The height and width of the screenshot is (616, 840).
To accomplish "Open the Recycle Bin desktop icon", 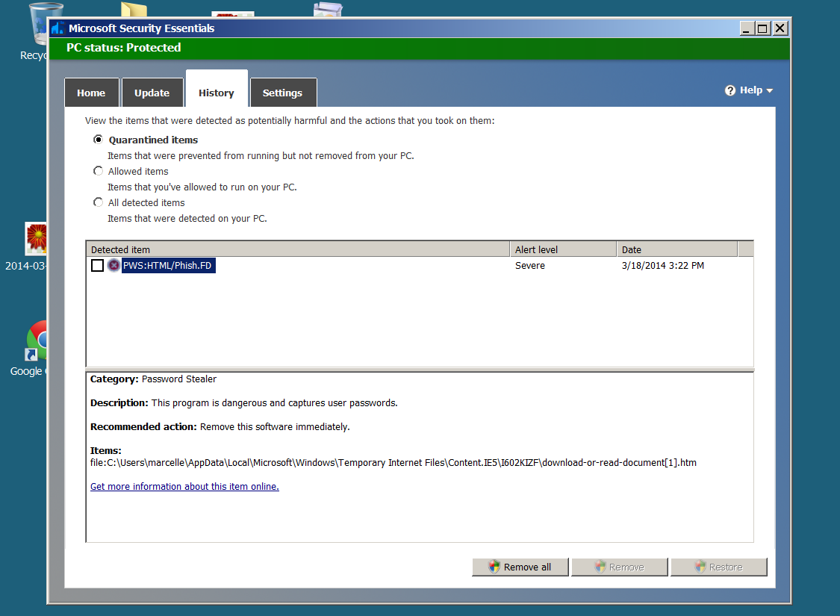I will (x=39, y=32).
